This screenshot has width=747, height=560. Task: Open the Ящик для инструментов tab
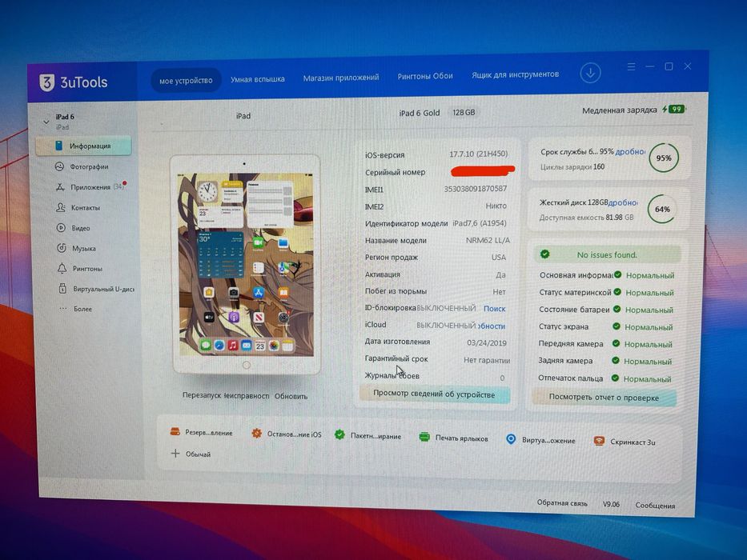[x=515, y=74]
